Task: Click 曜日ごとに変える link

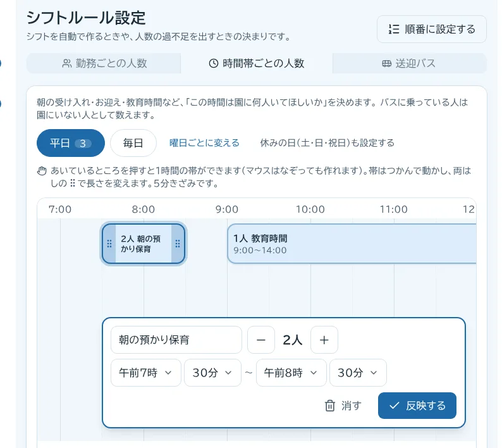Action: (x=204, y=143)
